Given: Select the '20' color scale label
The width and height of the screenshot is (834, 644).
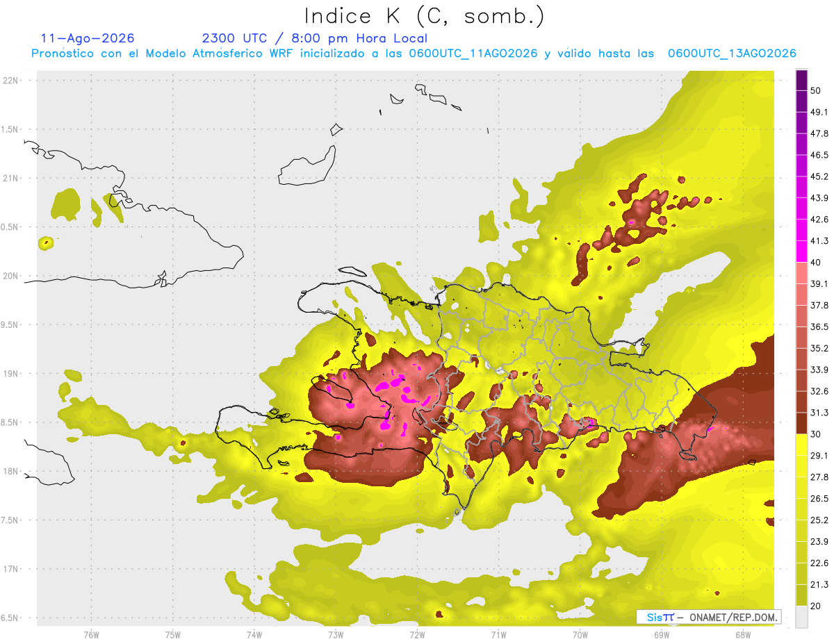Looking at the screenshot, I should (x=815, y=606).
